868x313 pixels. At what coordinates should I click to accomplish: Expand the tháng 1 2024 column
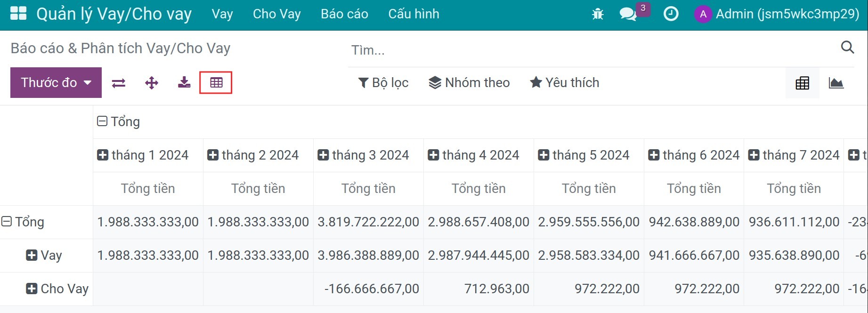coord(143,155)
